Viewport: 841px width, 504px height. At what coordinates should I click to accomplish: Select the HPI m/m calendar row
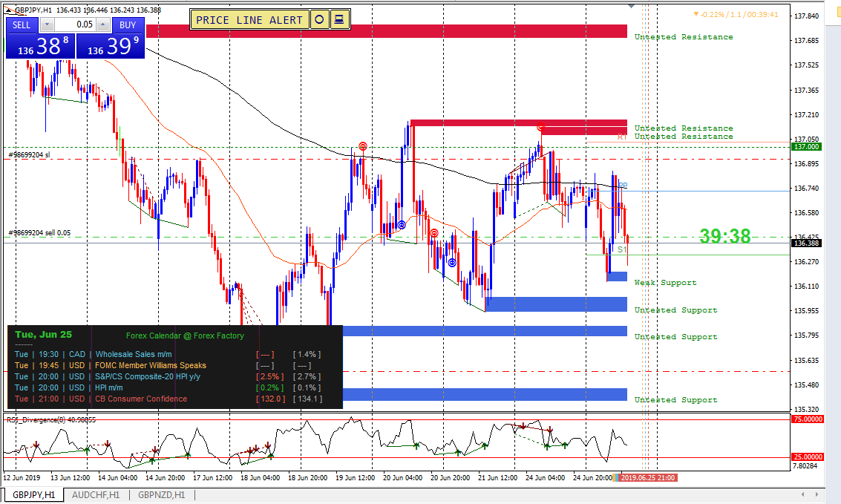point(168,387)
